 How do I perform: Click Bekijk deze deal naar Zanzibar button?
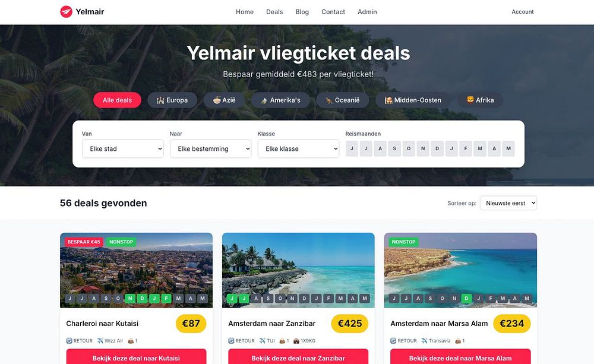[x=298, y=357]
